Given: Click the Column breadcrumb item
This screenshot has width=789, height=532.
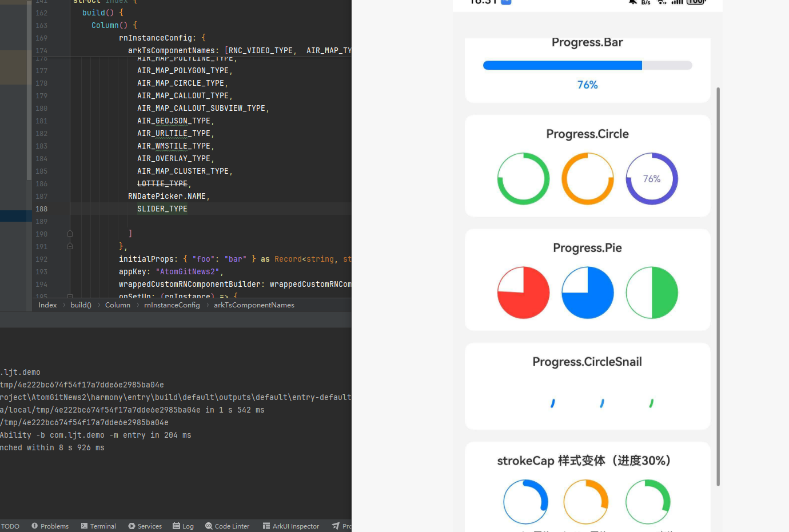Looking at the screenshot, I should (118, 305).
